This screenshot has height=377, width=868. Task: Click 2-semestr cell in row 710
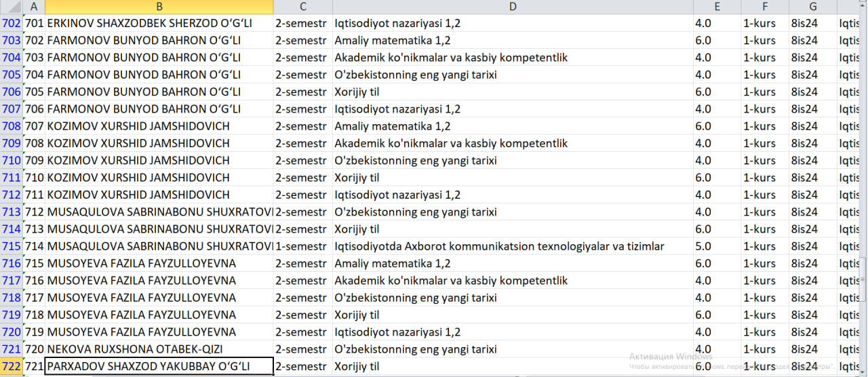pyautogui.click(x=302, y=161)
